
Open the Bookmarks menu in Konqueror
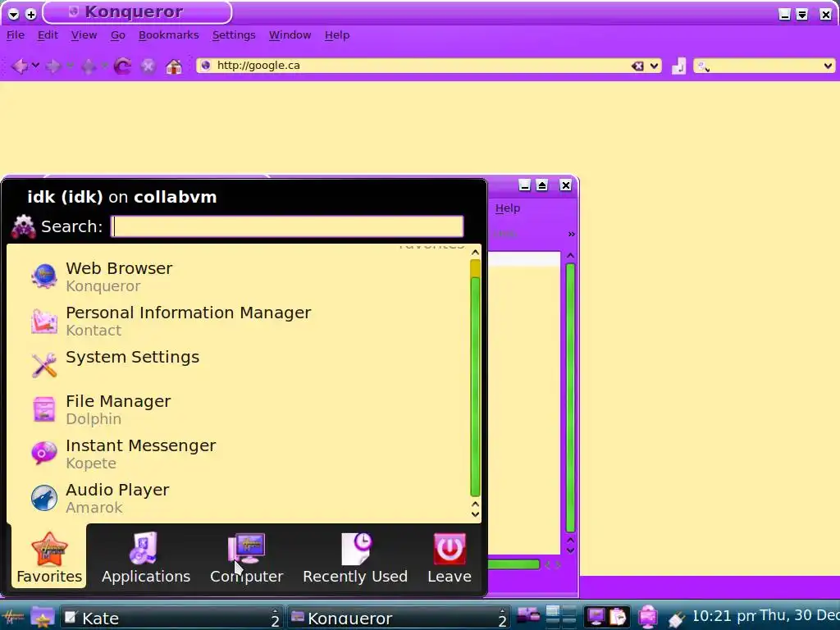pyautogui.click(x=169, y=34)
